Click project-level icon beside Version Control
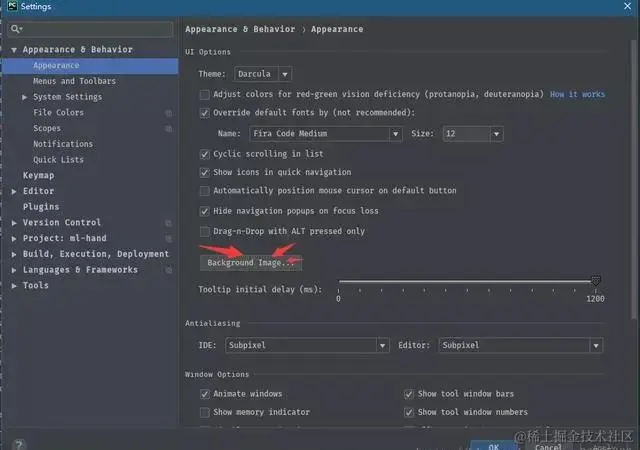Viewport: 640px width, 450px height. (169, 223)
